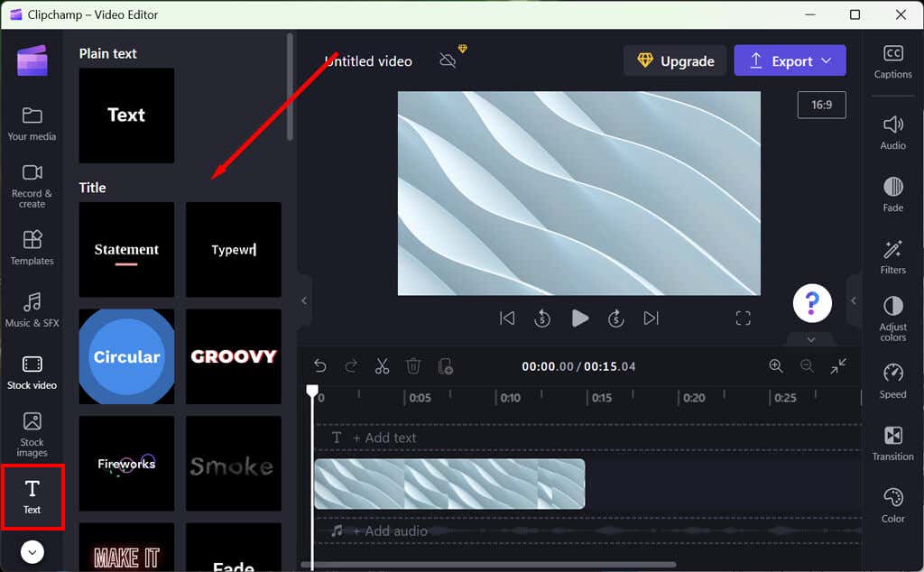This screenshot has width=924, height=572.
Task: Open the Captions panel icon
Action: 892,61
